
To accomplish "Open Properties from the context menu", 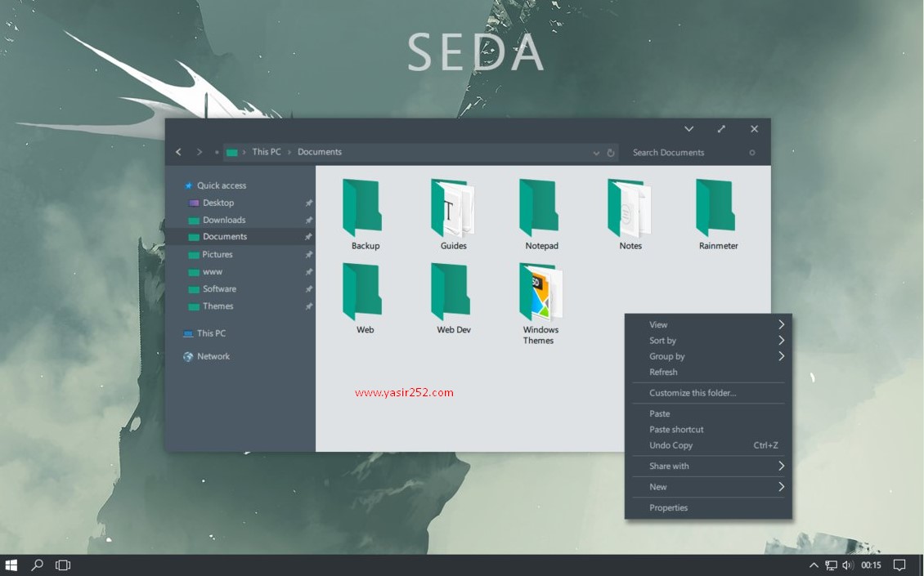I will coord(669,507).
